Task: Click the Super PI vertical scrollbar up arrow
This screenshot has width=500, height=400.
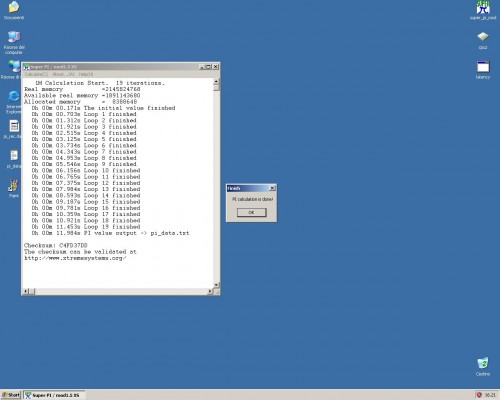Action: (x=216, y=81)
